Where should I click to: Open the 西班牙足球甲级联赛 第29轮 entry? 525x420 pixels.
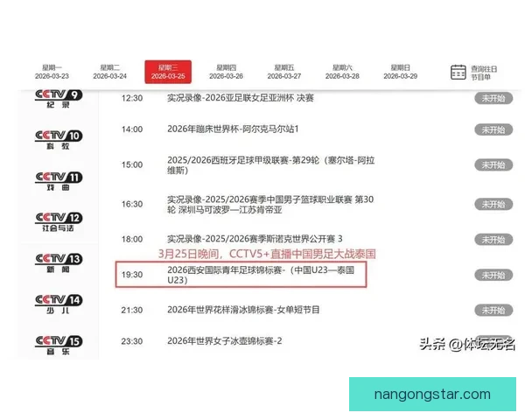click(271, 165)
